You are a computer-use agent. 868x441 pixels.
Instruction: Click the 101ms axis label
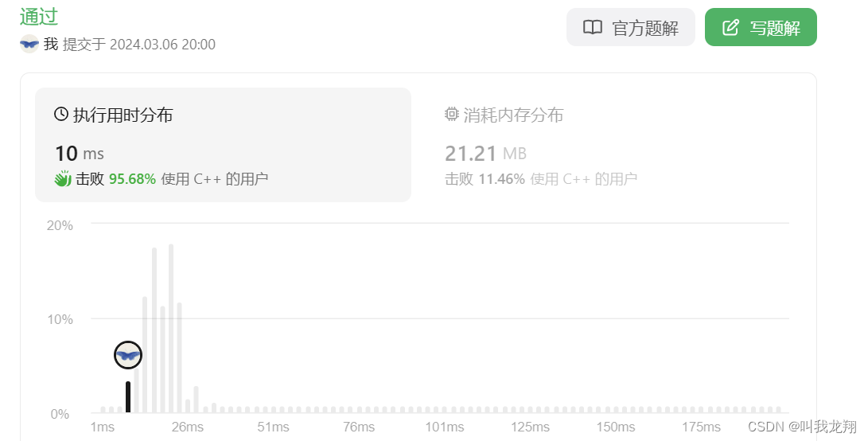point(445,427)
